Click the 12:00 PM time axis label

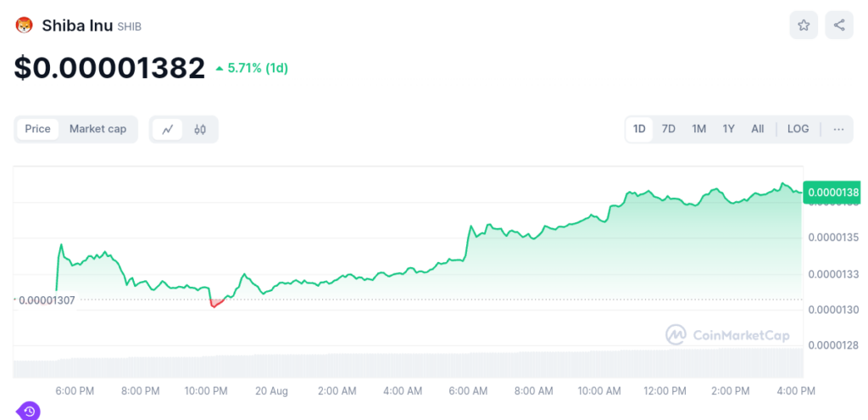[x=665, y=391]
